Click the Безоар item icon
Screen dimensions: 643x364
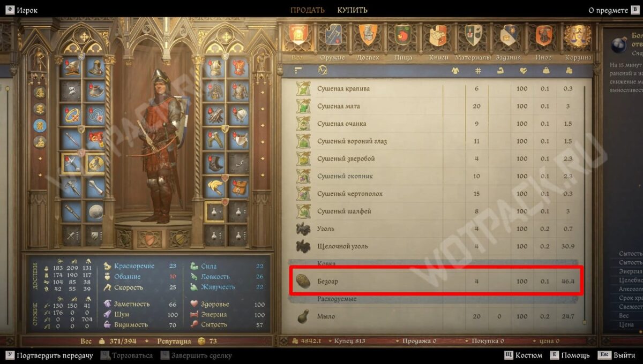pos(303,281)
